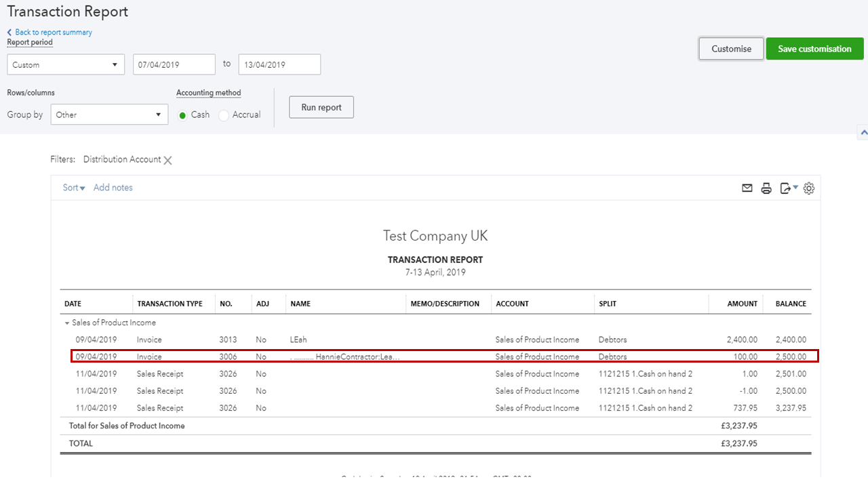Click the start date field showing 07/04/2019

pyautogui.click(x=174, y=64)
